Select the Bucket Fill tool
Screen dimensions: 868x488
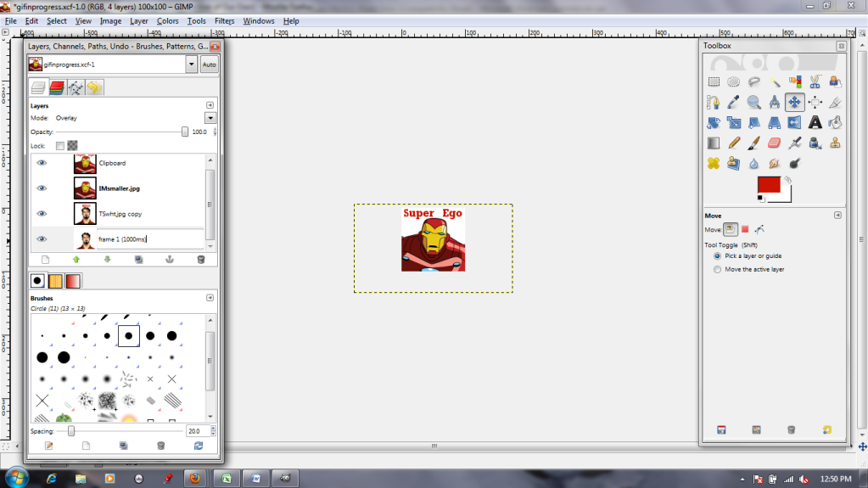(x=835, y=123)
